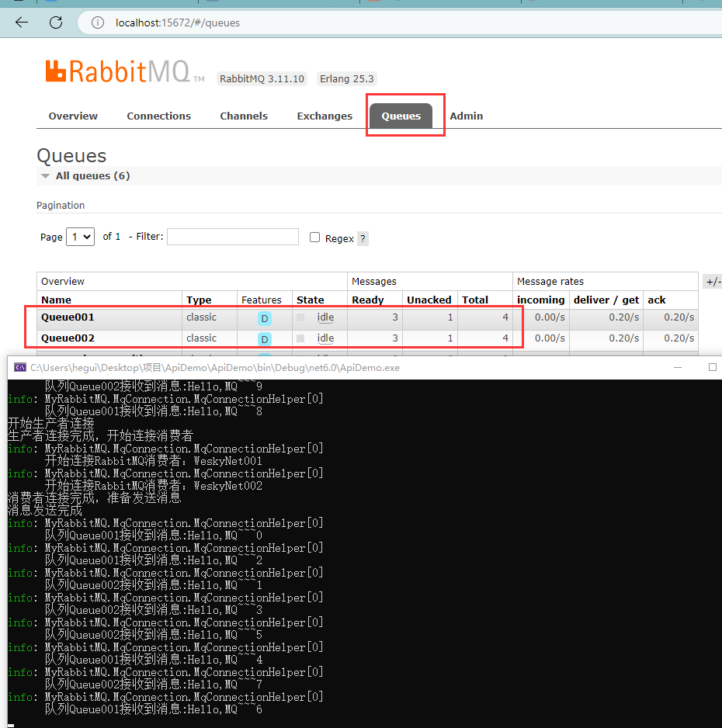Screen dimensions: 722x728
Task: Sort queues by the State column header
Action: pos(311,300)
